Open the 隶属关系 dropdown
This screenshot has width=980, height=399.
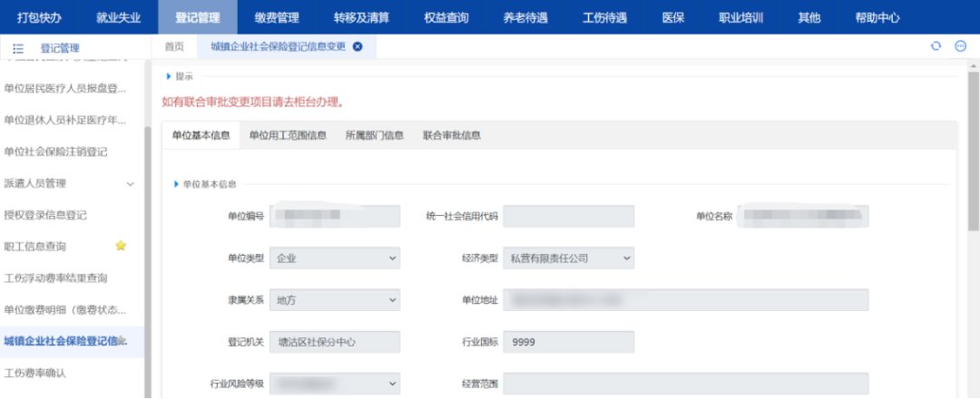click(335, 300)
